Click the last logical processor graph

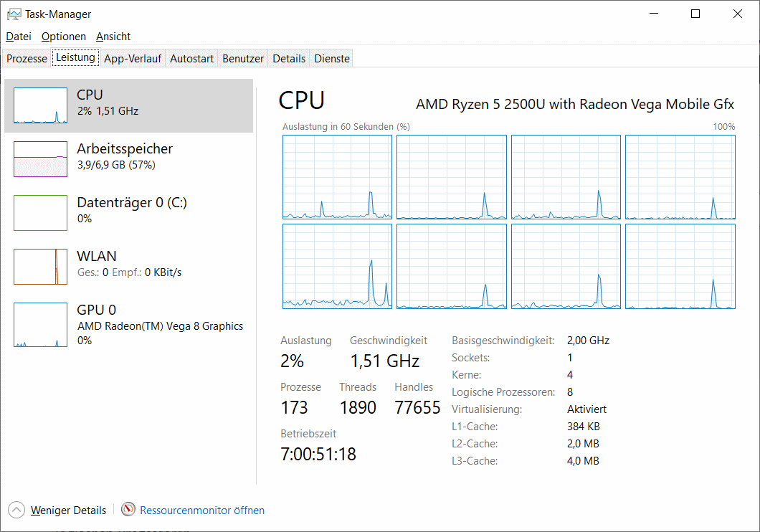click(x=680, y=266)
